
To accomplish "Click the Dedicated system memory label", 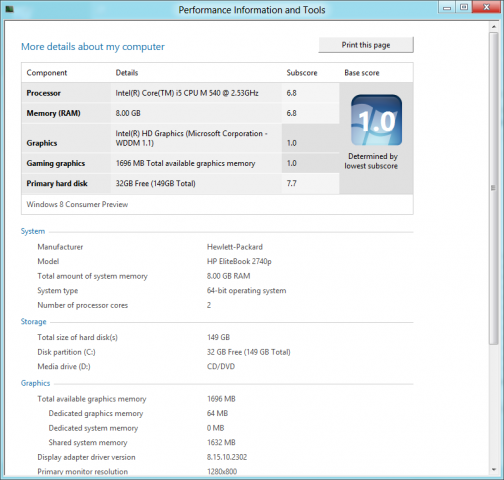I will 93,428.
